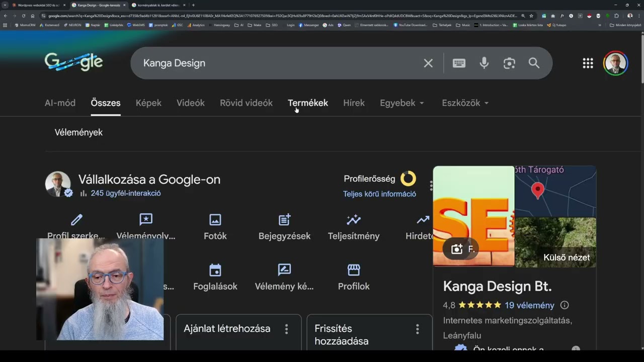Open the browser extensions puzzle icon
Image resolution: width=644 pixels, height=362 pixels.
[x=616, y=16]
